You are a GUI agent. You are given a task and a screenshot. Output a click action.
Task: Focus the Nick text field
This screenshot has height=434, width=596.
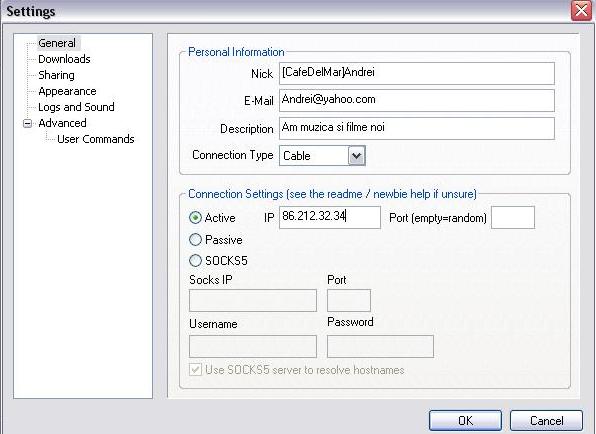coord(417,73)
